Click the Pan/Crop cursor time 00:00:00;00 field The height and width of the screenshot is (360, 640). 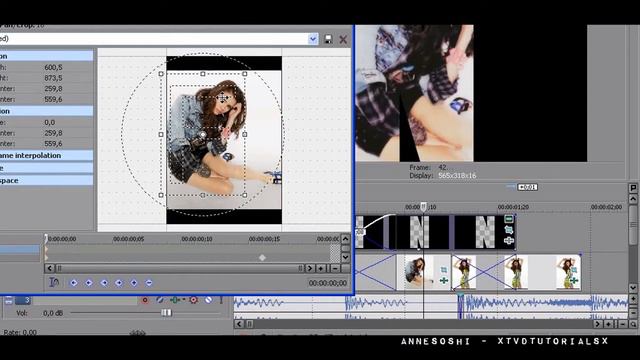pyautogui.click(x=327, y=283)
